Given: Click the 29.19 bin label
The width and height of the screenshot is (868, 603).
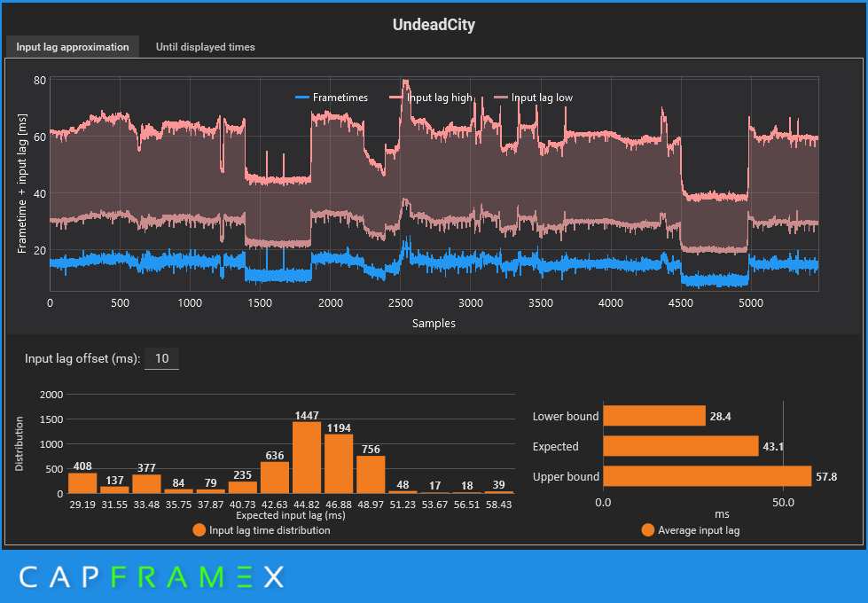Looking at the screenshot, I should tap(82, 505).
